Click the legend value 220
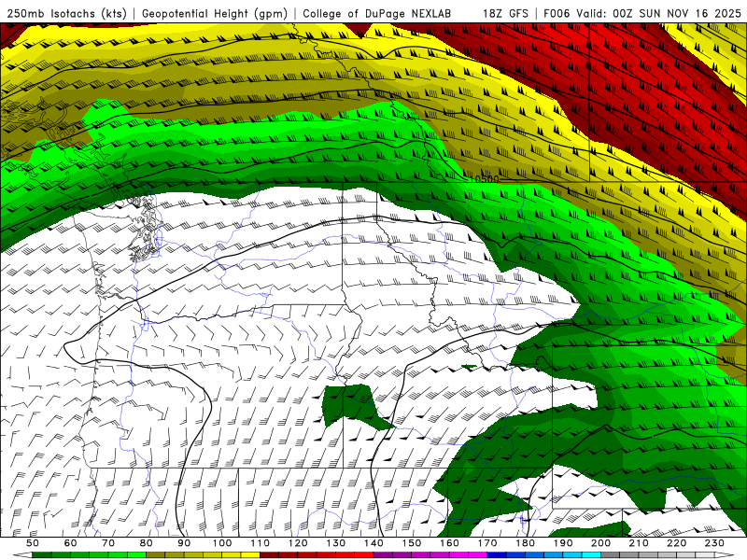The image size is (747, 560). click(677, 543)
